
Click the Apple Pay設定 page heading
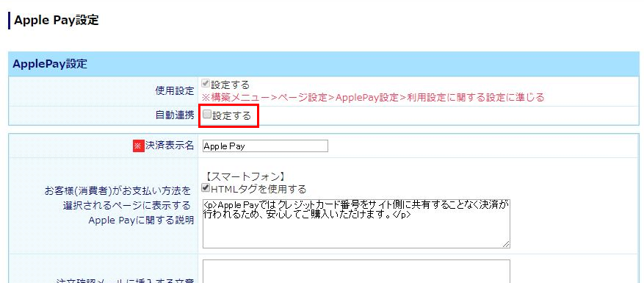click(x=57, y=20)
